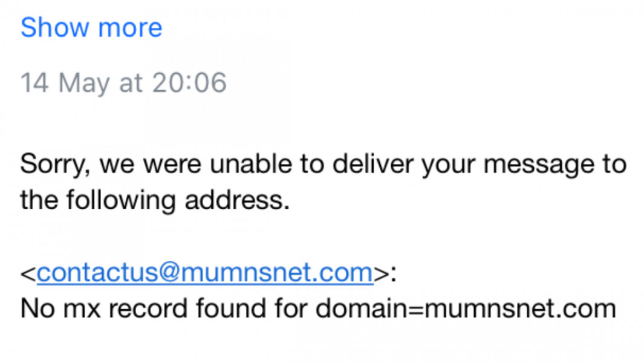Click the closing angle bracket after the email
Viewport: 644px width, 363px height.
381,273
